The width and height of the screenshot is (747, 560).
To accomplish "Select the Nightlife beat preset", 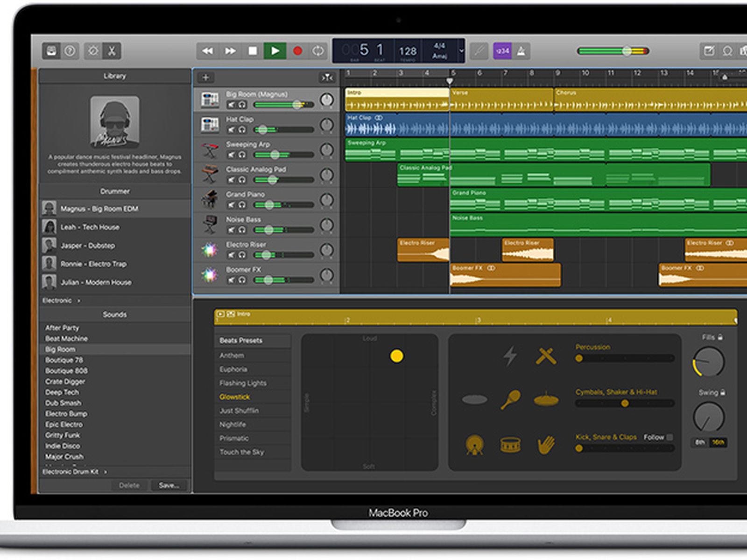I will coord(253,425).
